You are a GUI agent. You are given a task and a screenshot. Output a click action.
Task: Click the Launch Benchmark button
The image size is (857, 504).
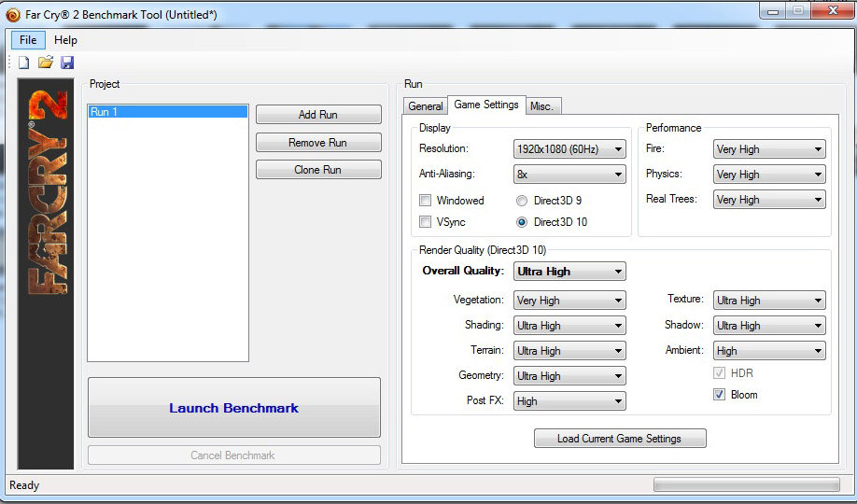coord(234,407)
